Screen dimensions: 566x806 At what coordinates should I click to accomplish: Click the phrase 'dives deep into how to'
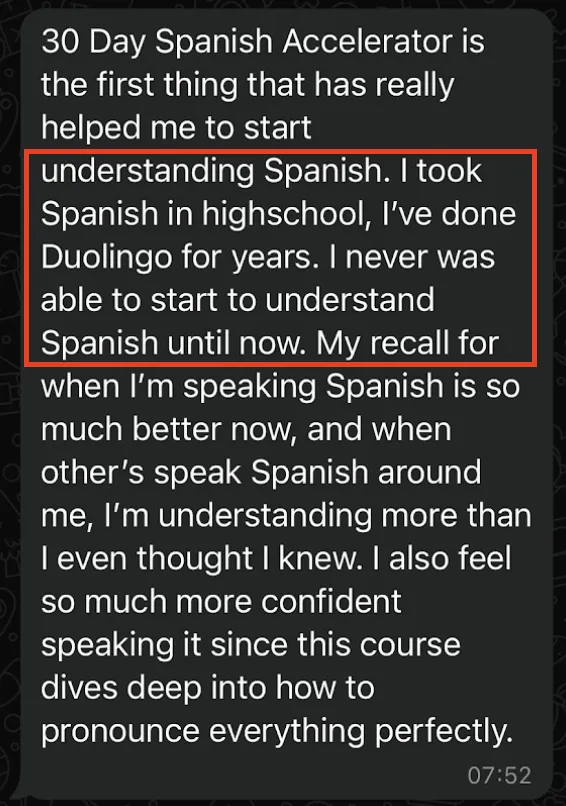[x=208, y=688]
